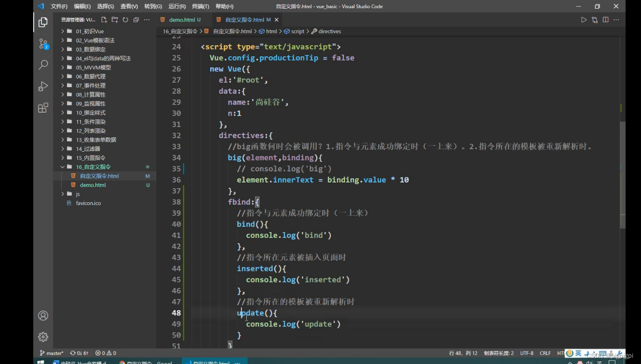Open the 帮助(H) menu
The width and height of the screenshot is (641, 364).
pyautogui.click(x=225, y=6)
